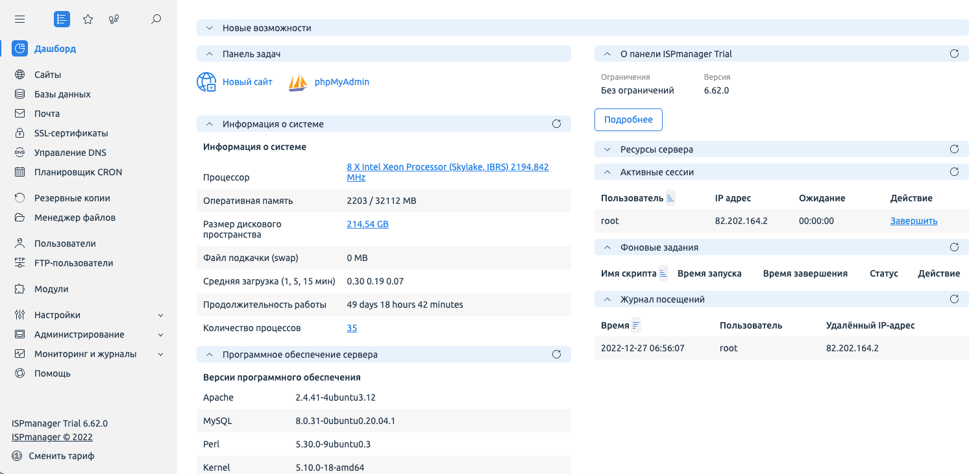This screenshot has height=474, width=980.
Task: Open the process count link 35
Action: pyautogui.click(x=352, y=328)
